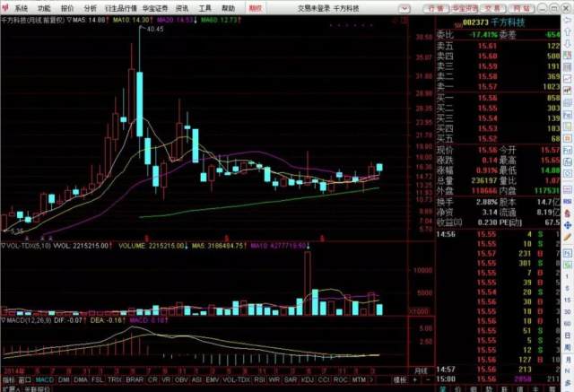Select the RSI indicator tab
The image size is (574, 392).
pyautogui.click(x=259, y=380)
